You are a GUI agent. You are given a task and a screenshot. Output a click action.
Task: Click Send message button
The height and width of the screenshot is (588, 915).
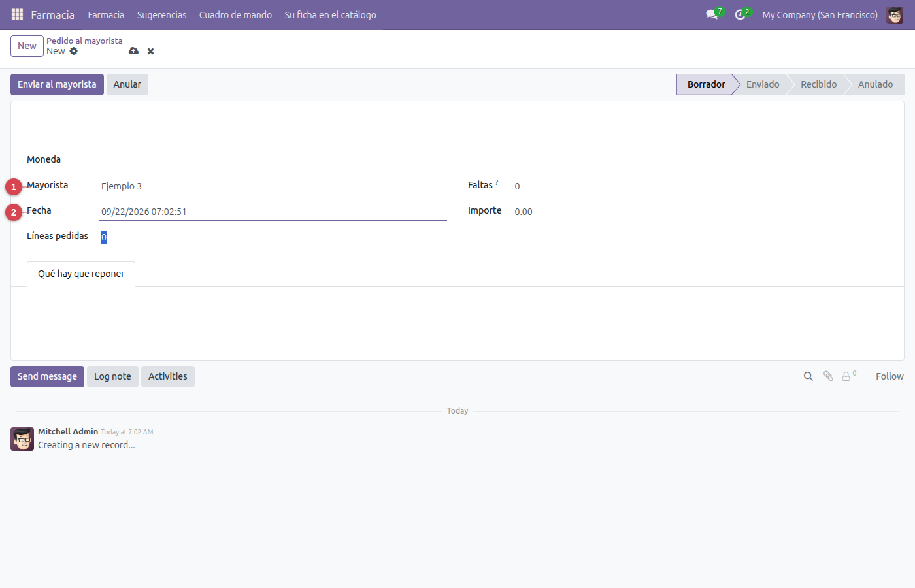click(x=47, y=376)
